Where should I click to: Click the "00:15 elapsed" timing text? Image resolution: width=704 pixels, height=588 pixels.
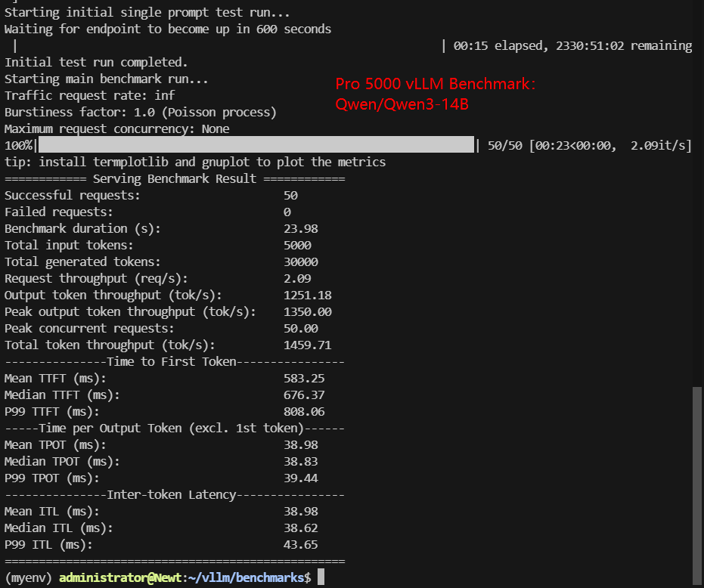(x=500, y=46)
